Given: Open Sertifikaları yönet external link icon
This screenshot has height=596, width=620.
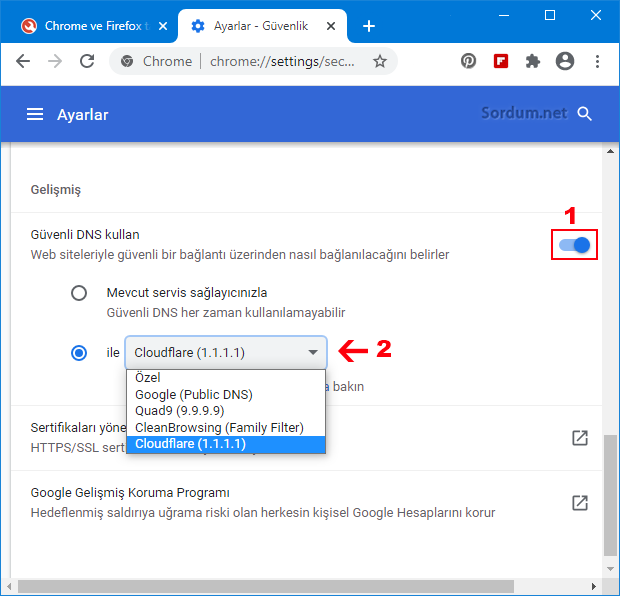Looking at the screenshot, I should (580, 438).
